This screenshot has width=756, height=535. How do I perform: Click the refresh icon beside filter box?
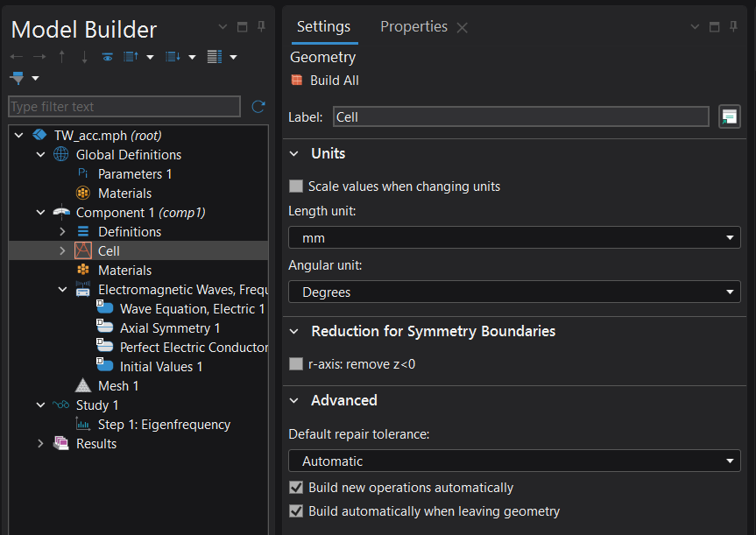[x=258, y=107]
